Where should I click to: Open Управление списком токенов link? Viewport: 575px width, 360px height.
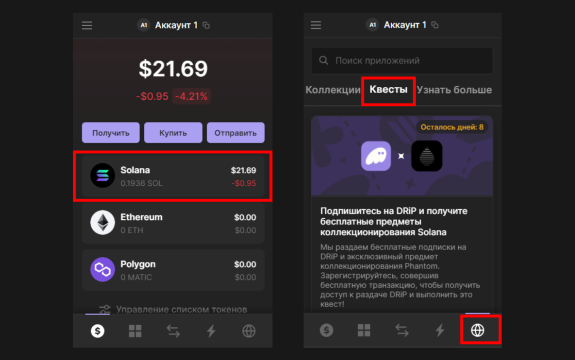173,309
